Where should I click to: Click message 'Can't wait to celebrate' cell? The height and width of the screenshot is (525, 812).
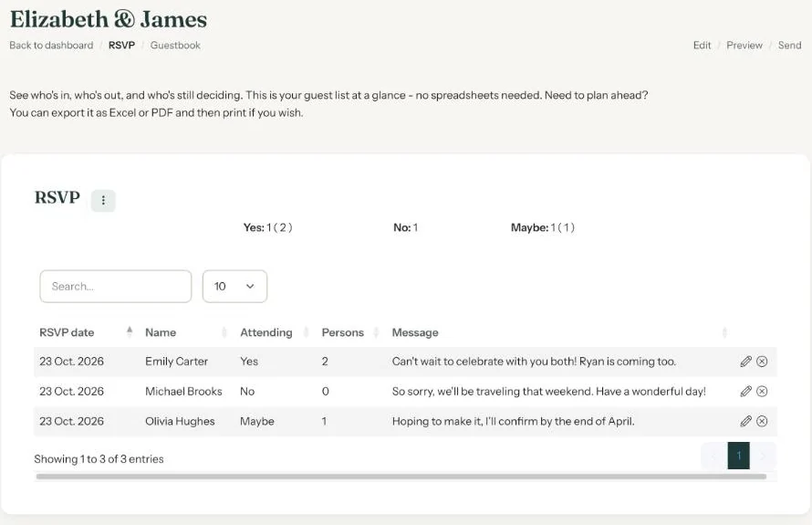point(534,362)
